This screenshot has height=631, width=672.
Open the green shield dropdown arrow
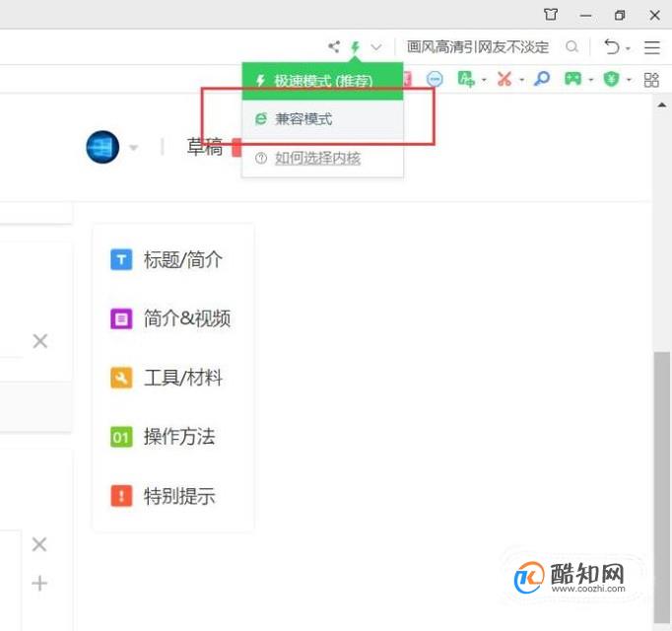coord(629,80)
